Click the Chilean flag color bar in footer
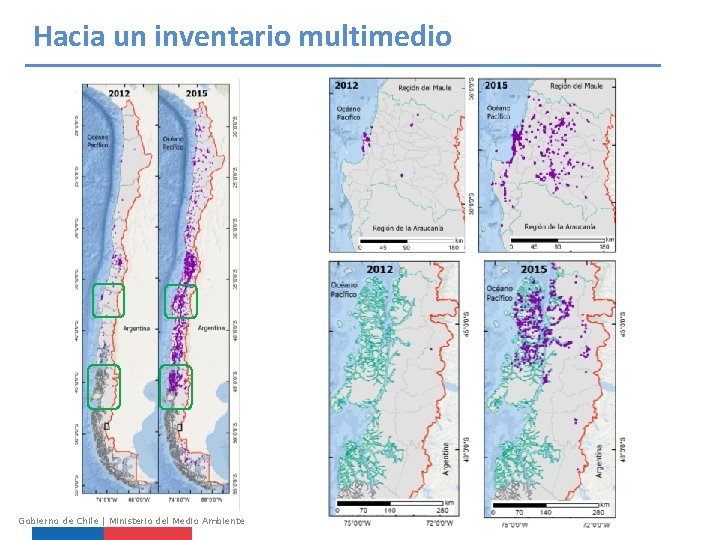The width and height of the screenshot is (720, 540). coord(112,534)
